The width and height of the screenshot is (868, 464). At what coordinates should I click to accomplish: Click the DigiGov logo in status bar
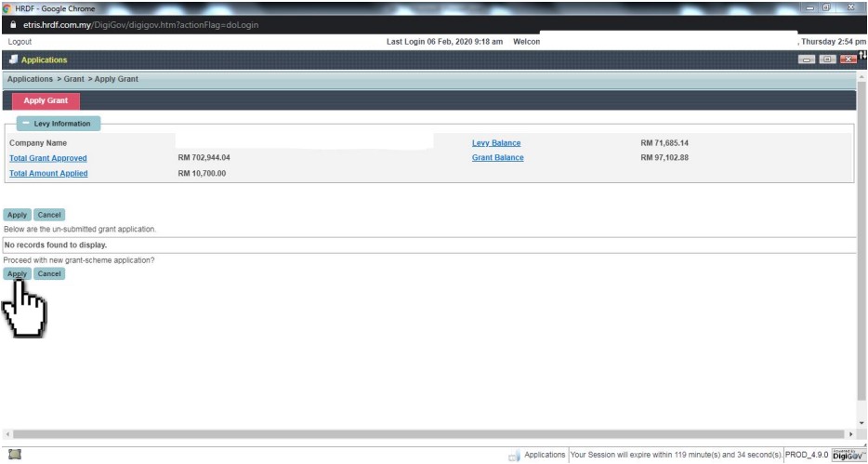[x=845, y=454]
